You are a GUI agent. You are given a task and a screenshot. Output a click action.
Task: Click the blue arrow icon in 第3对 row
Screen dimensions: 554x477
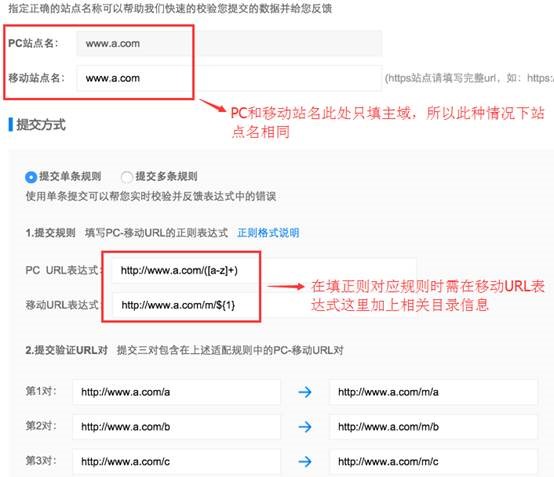tap(305, 461)
